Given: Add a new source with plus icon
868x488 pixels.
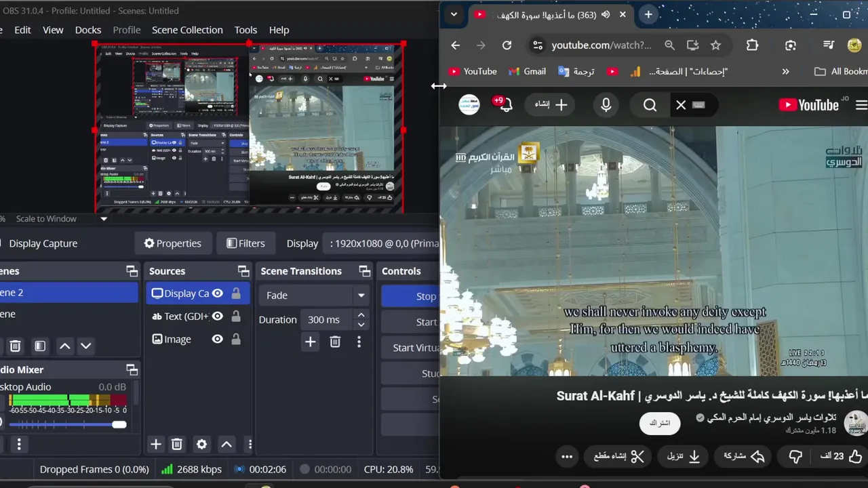Looking at the screenshot, I should click(x=156, y=445).
